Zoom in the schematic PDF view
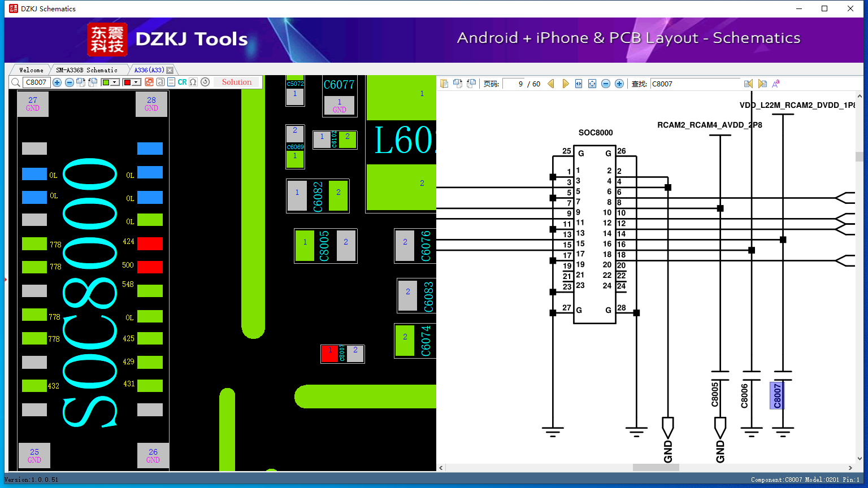Screen dimensions: 868x488 619,84
